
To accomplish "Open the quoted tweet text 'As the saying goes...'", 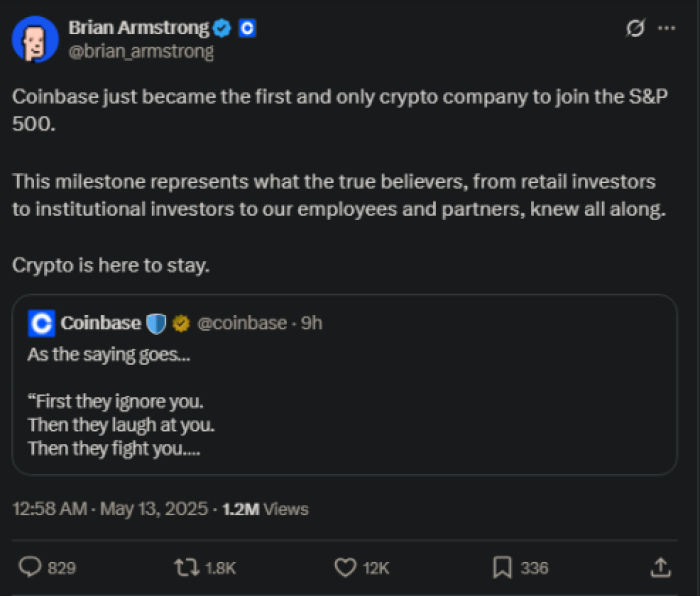I will coord(109,355).
